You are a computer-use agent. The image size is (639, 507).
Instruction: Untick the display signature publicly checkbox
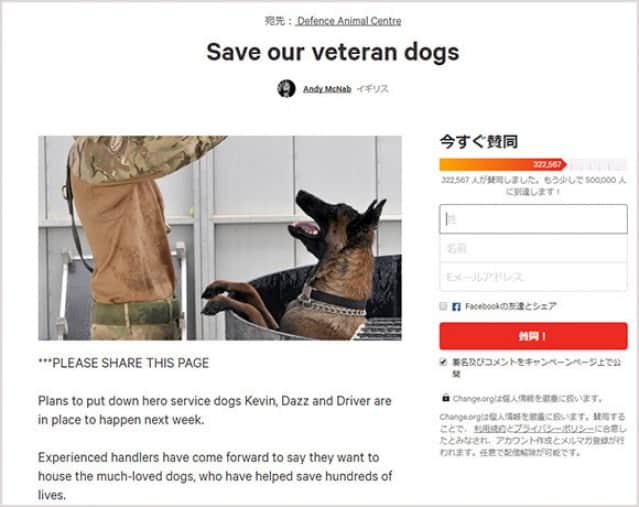(x=443, y=362)
